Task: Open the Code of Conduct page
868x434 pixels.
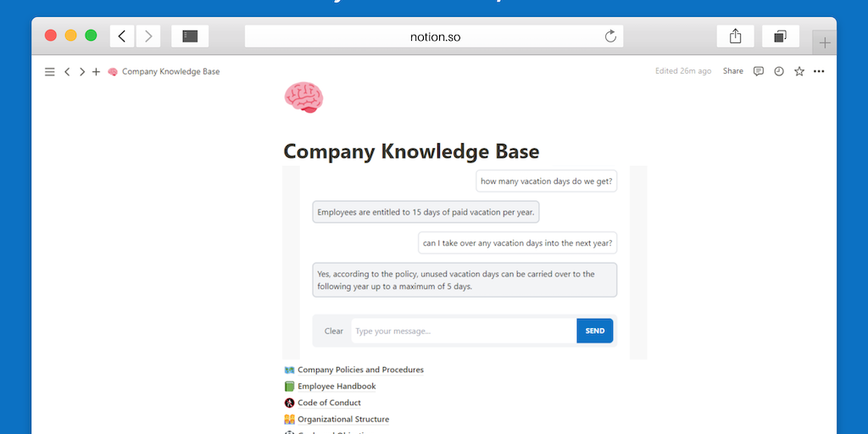Action: point(329,403)
